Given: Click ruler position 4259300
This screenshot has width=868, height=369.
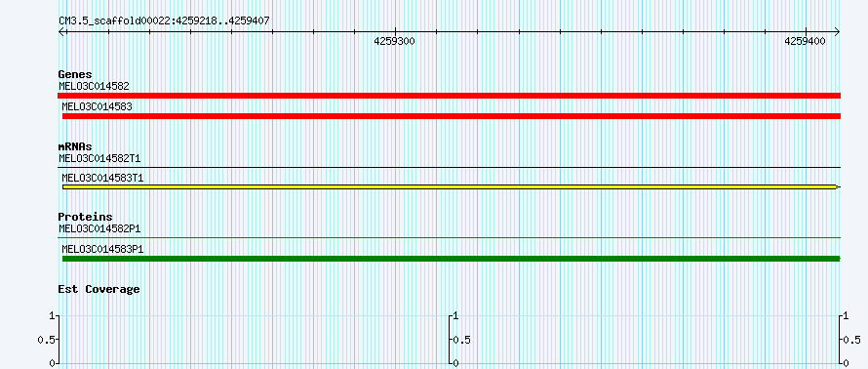Looking at the screenshot, I should (395, 41).
